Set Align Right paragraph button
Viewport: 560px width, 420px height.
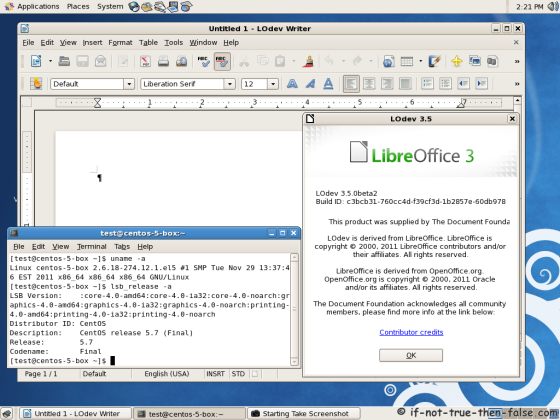[387, 84]
